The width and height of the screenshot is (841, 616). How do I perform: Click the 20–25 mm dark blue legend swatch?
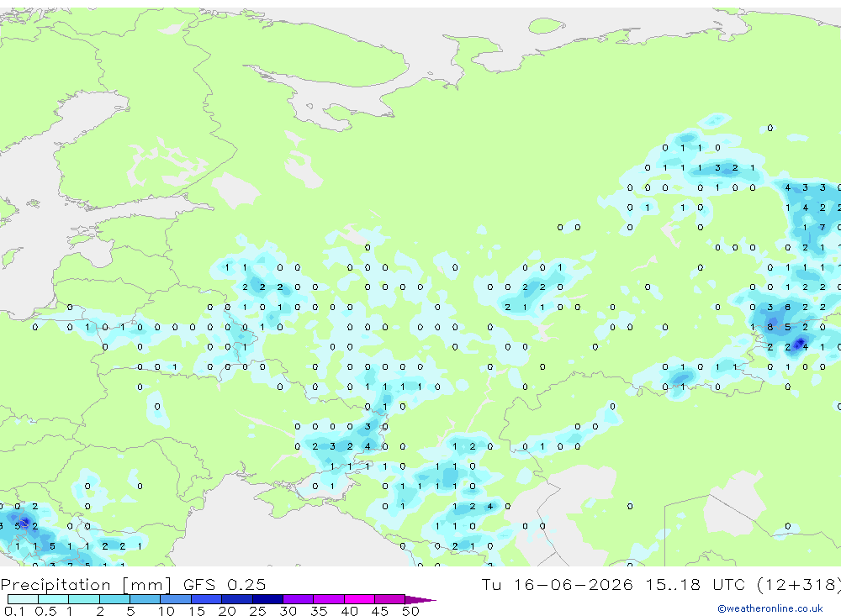click(x=236, y=599)
